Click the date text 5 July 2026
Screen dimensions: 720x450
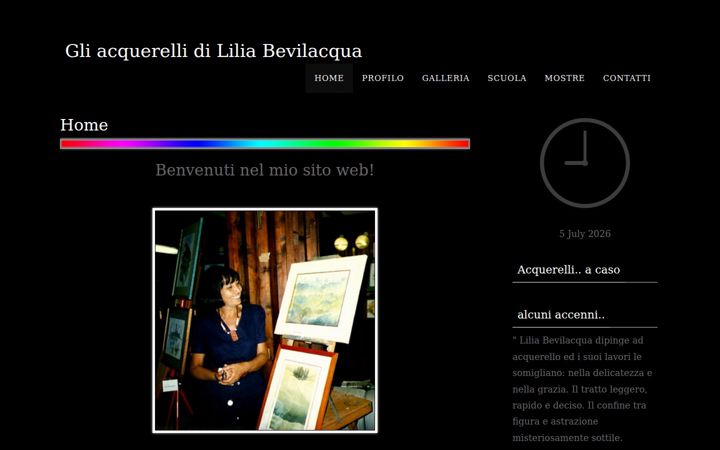pos(585,234)
